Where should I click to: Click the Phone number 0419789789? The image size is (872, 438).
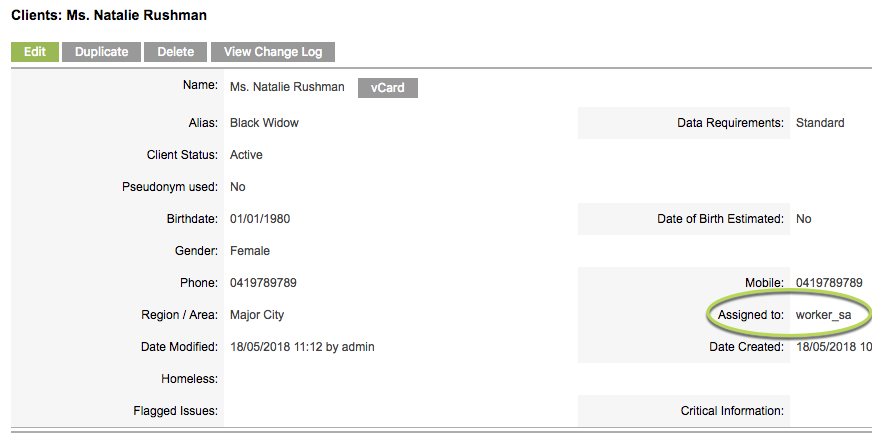tap(264, 283)
